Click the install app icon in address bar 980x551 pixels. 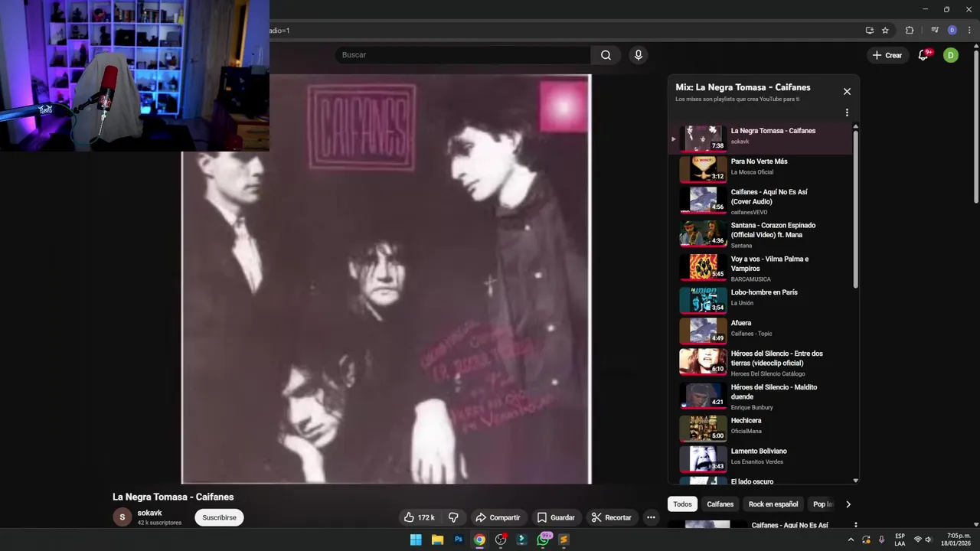869,31
